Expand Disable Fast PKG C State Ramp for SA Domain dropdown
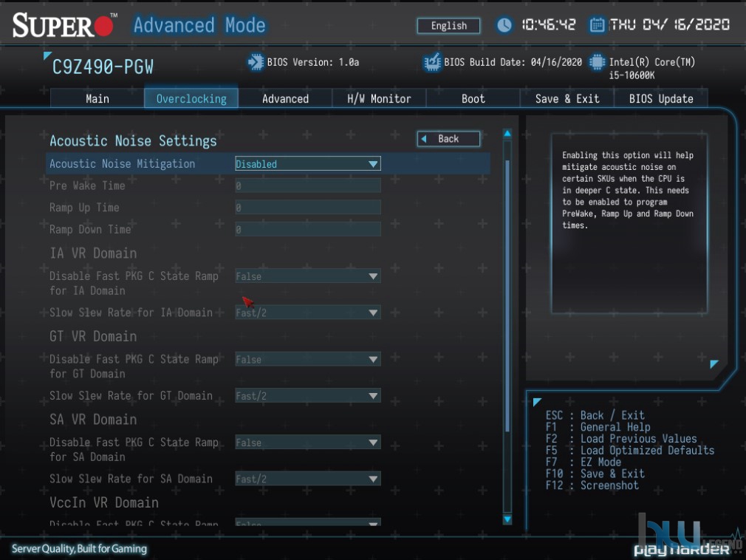 pyautogui.click(x=308, y=443)
